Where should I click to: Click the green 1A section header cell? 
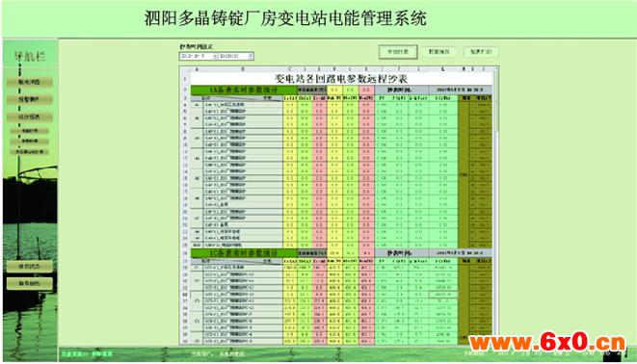pos(244,91)
